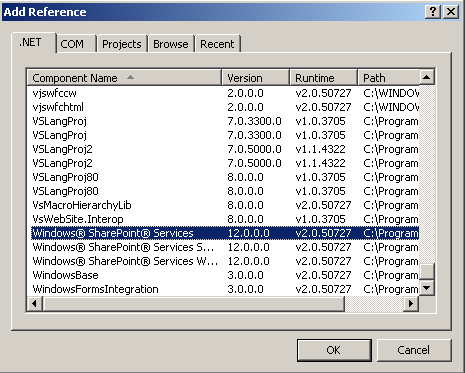Cancel the Add Reference dialog
The image size is (465, 373).
click(414, 350)
